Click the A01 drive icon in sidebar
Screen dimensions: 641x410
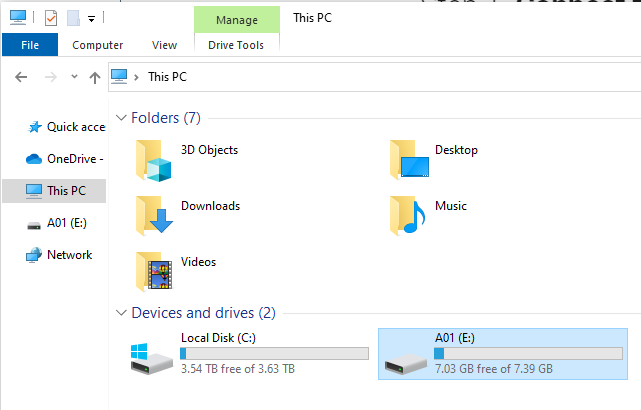click(34, 225)
